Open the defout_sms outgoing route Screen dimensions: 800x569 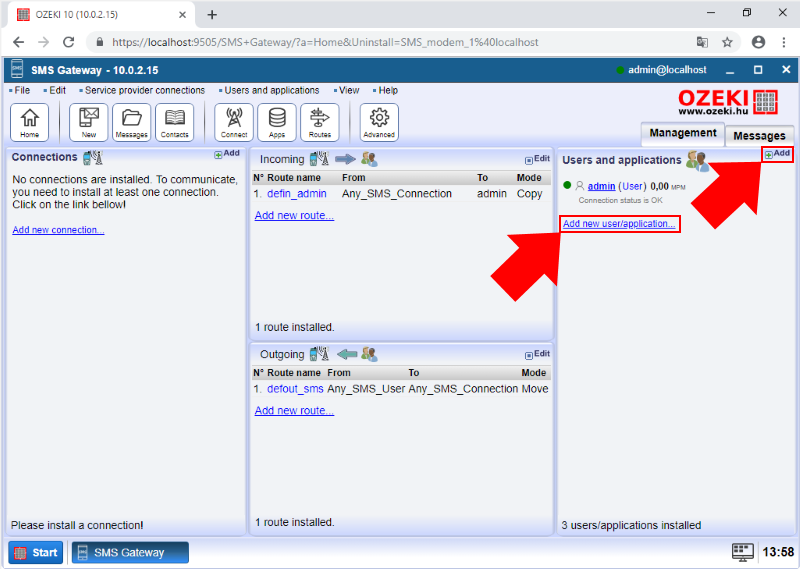point(295,389)
